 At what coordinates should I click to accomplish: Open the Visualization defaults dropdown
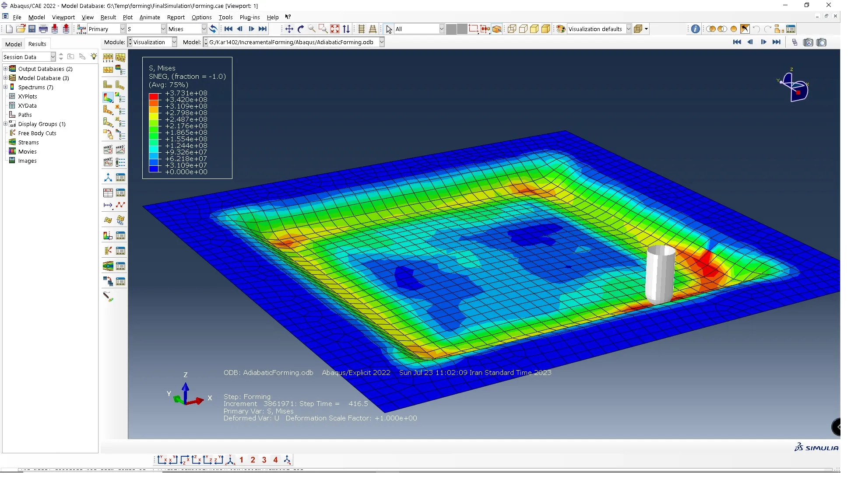(x=629, y=29)
